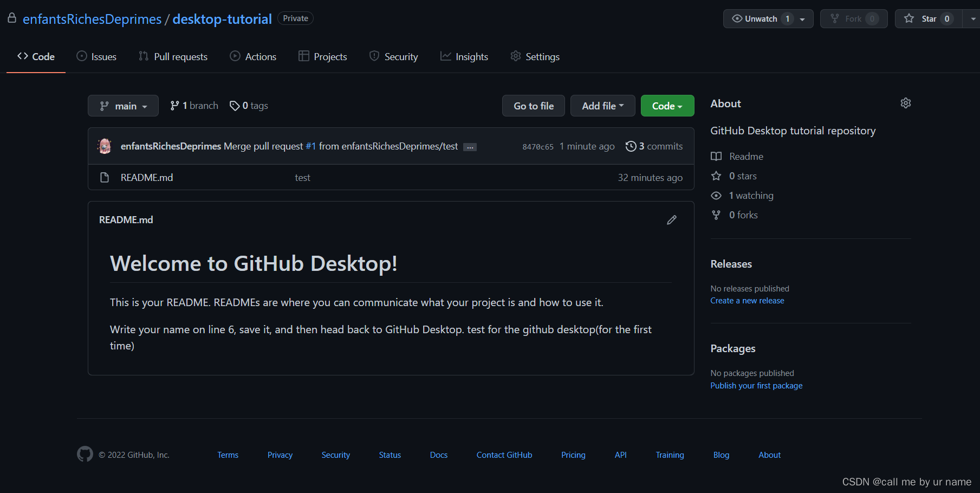Expand the Add file dropdown

tap(602, 105)
